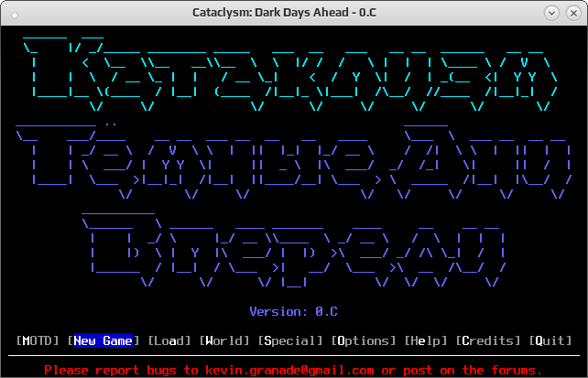This screenshot has height=378, width=588.
Task: Open the World menu entry
Action: (223, 340)
